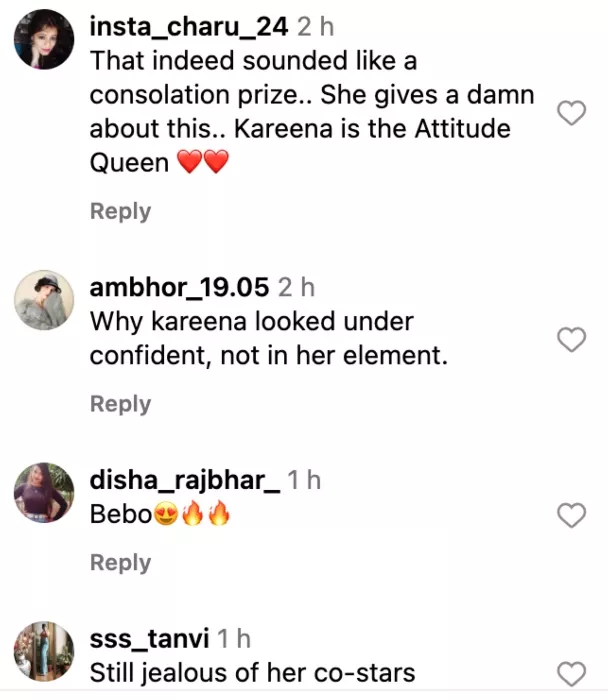Visit the sss_tanvi username link
608x700 pixels.
[x=150, y=638]
